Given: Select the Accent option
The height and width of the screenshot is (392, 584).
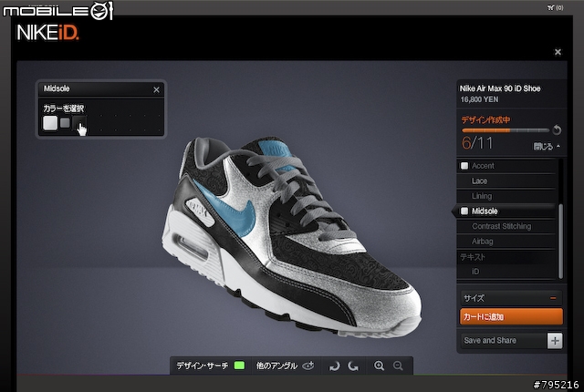Looking at the screenshot, I should coord(506,166).
